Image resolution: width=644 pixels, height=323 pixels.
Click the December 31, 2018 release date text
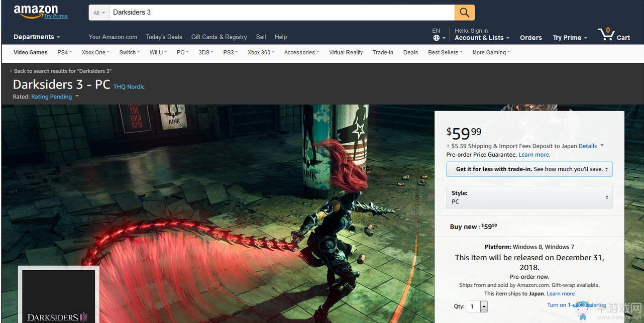click(x=529, y=262)
